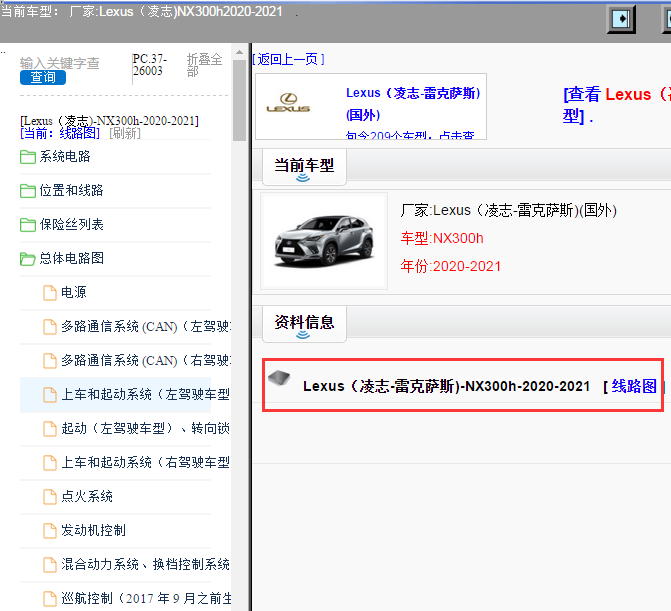Screen dimensions: 671x611
Task: Select the 总体电路图 tree item
Action: 71,258
